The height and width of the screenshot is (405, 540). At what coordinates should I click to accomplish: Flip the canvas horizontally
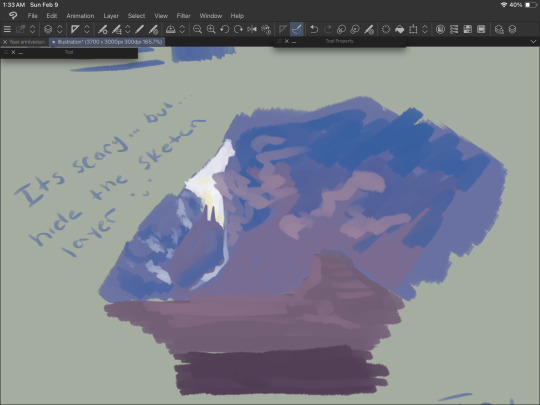pyautogui.click(x=252, y=29)
